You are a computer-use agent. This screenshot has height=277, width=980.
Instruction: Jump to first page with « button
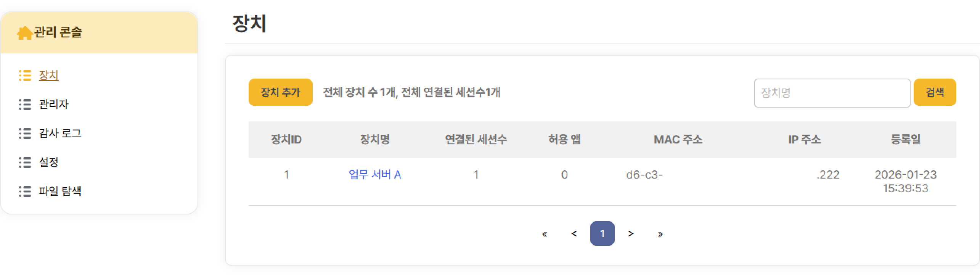pos(545,234)
